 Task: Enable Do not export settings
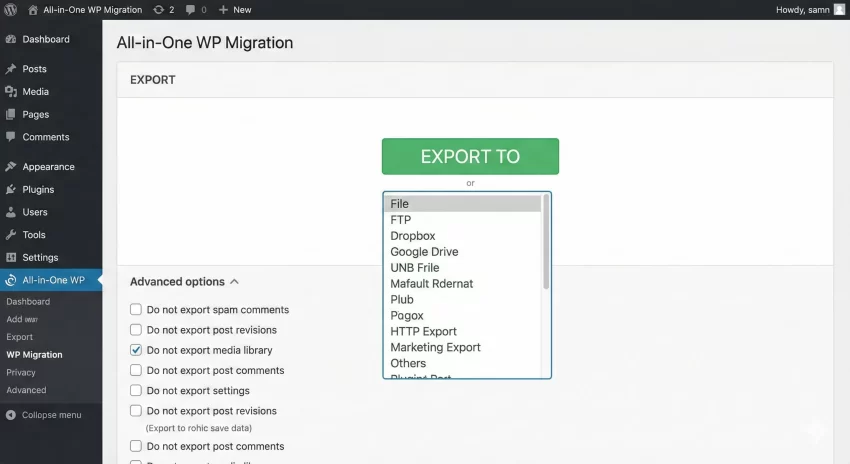(136, 390)
